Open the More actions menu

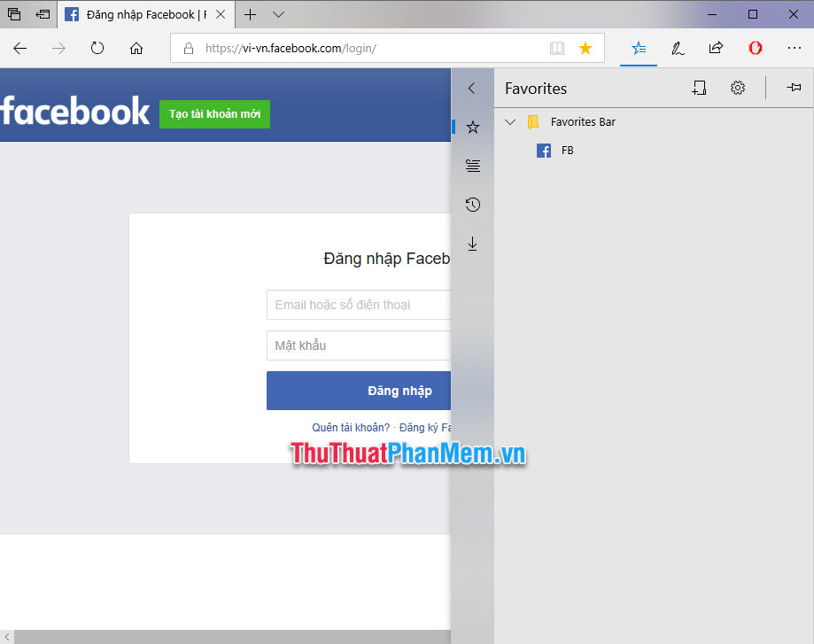tap(794, 48)
